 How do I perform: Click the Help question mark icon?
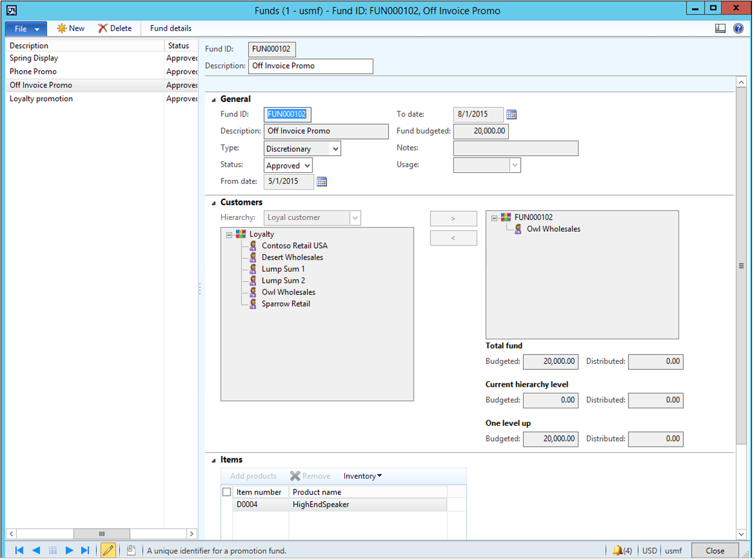[x=738, y=28]
